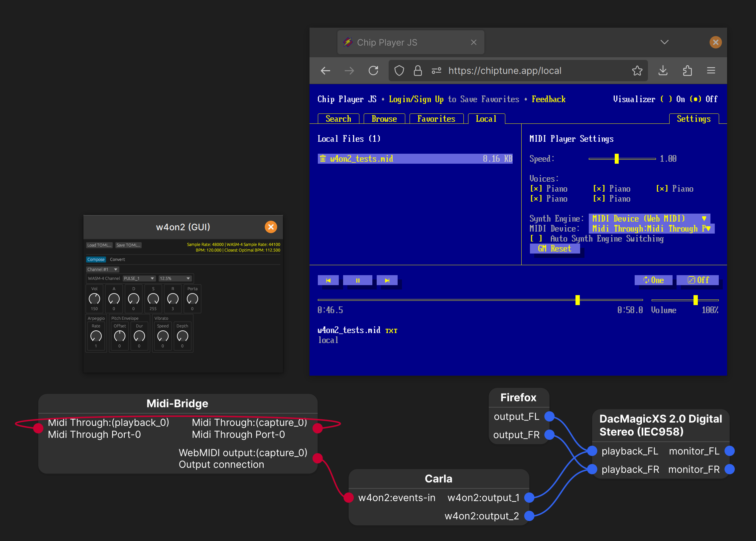The height and width of the screenshot is (541, 756).
Task: Open the Synth Engine dropdown
Action: [x=649, y=219]
